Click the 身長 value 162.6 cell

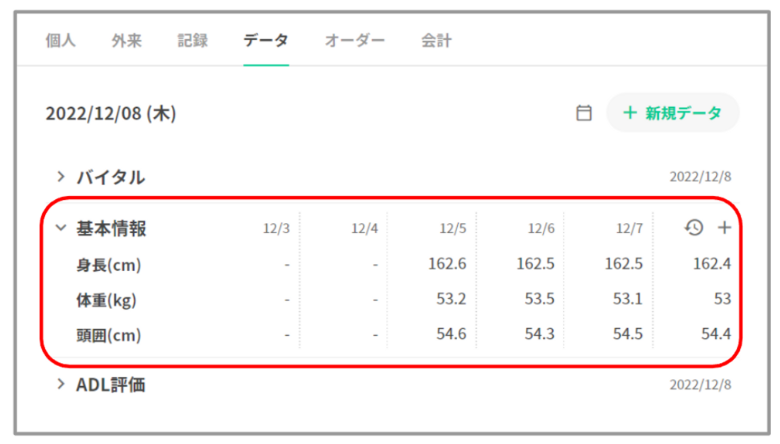[x=450, y=265]
